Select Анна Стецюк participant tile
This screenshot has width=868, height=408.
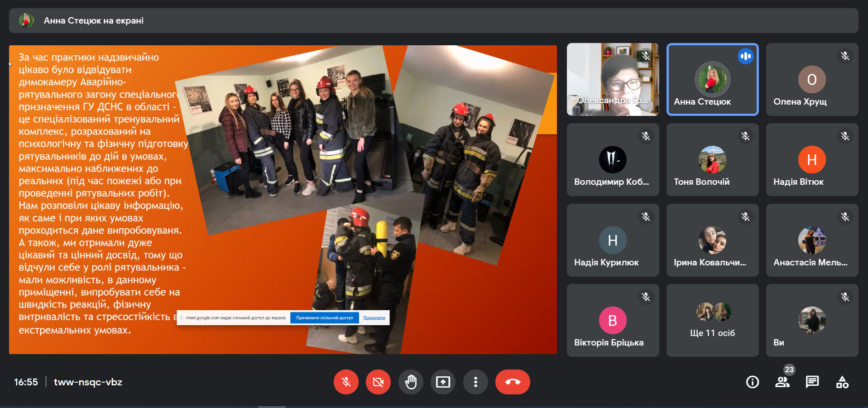[x=712, y=79]
